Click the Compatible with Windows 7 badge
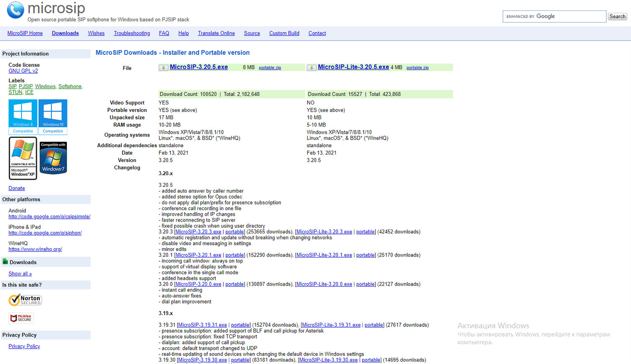The width and height of the screenshot is (631, 364). point(53,158)
